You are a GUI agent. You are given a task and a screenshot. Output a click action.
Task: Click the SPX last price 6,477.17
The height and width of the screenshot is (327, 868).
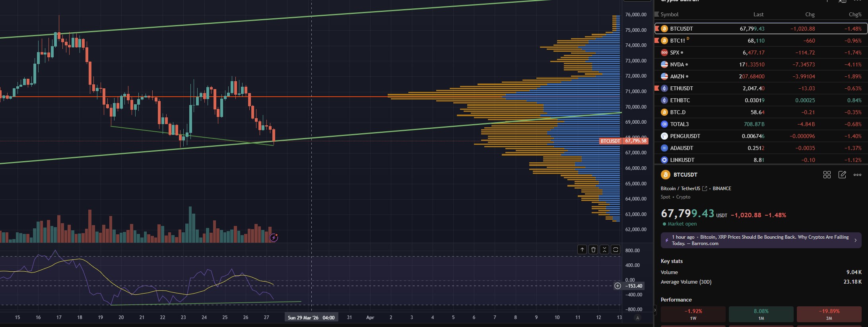[x=753, y=53]
